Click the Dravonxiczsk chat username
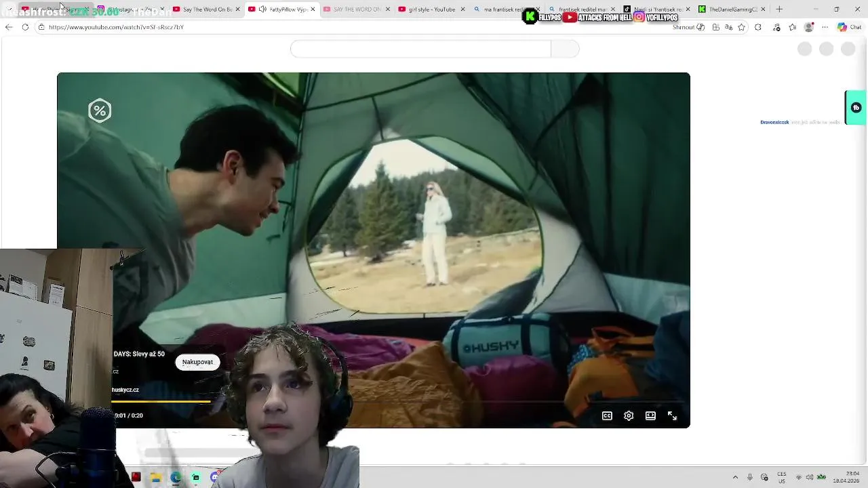The width and height of the screenshot is (868, 488). pyautogui.click(x=774, y=123)
